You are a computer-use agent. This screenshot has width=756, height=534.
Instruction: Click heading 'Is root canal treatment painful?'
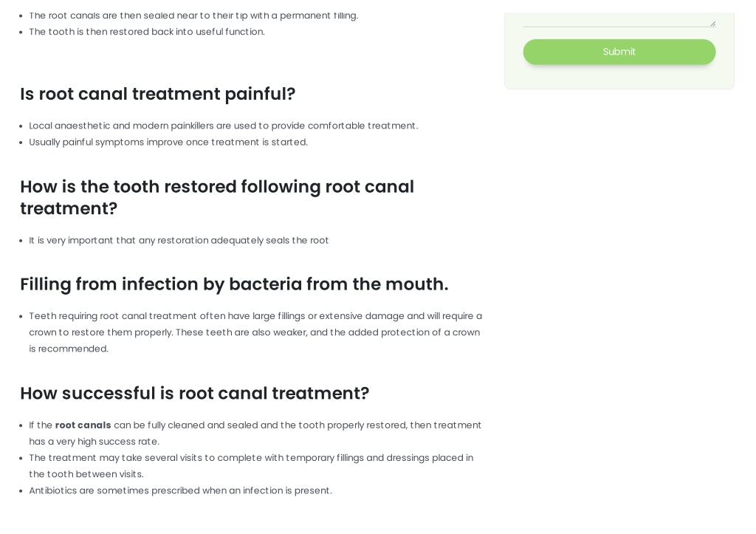[x=158, y=94]
